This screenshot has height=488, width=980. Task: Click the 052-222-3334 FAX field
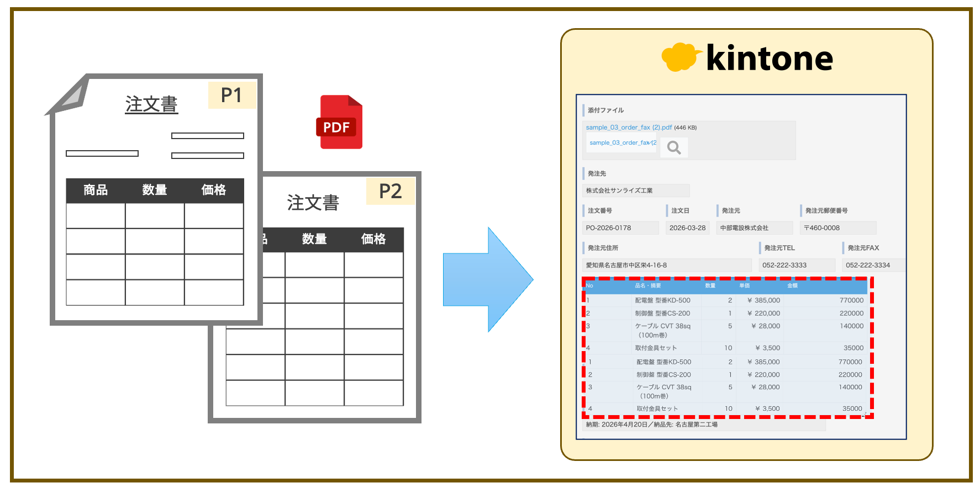873,266
